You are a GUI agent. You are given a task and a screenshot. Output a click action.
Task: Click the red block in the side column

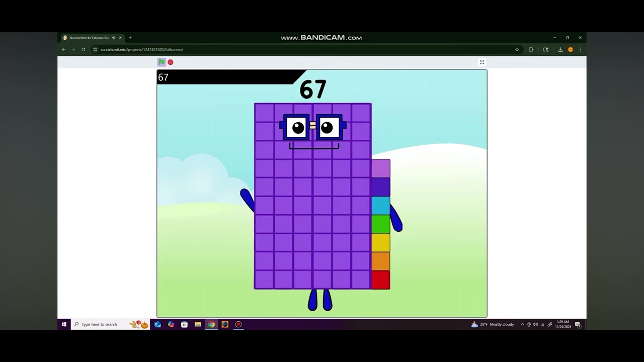pyautogui.click(x=381, y=280)
